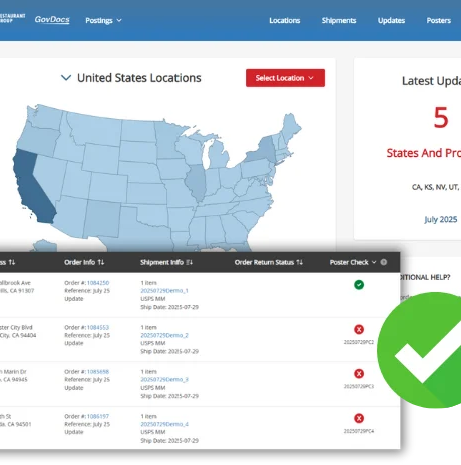Open the Poster Check filter dropdown

[x=353, y=262]
